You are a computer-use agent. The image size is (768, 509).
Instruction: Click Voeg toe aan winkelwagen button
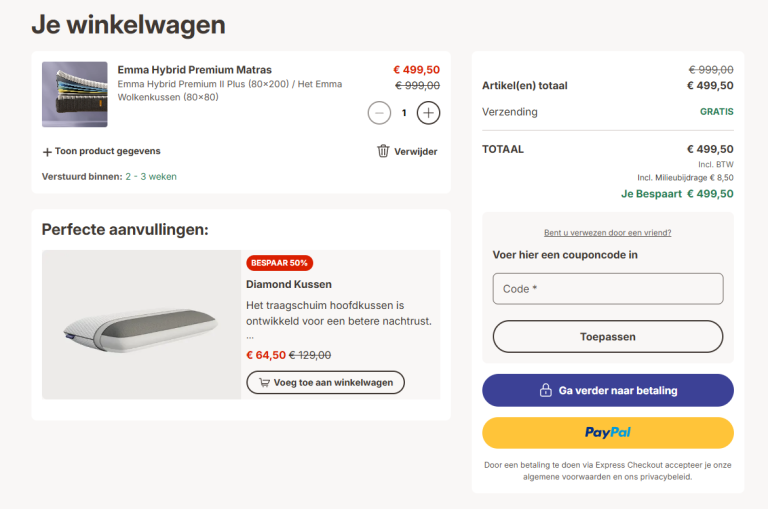(326, 382)
